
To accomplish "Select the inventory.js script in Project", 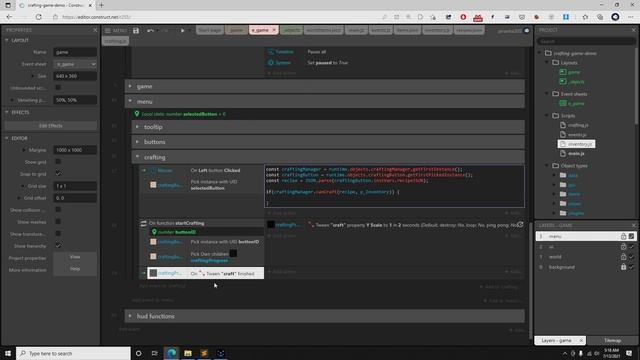I will 576,144.
